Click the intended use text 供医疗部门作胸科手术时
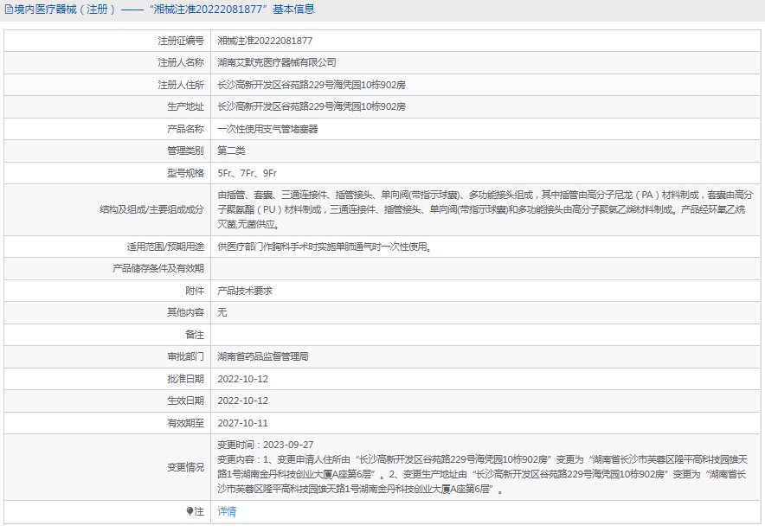This screenshot has width=765, height=532. click(325, 247)
